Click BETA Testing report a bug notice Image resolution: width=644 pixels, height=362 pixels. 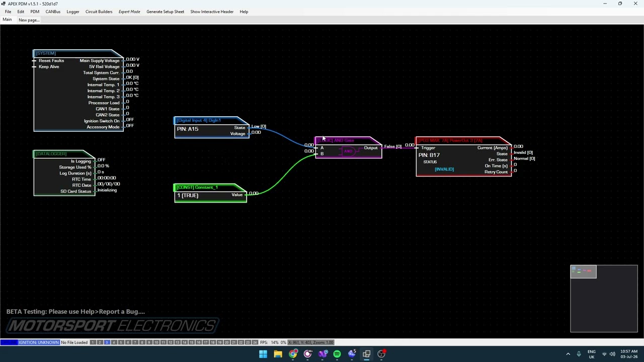tap(75, 312)
